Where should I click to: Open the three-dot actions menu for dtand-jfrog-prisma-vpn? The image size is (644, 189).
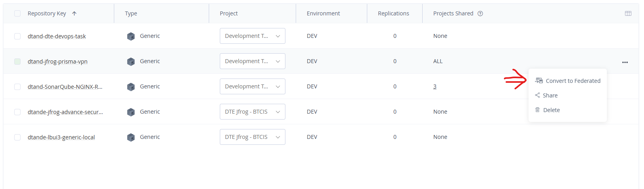[x=625, y=62]
